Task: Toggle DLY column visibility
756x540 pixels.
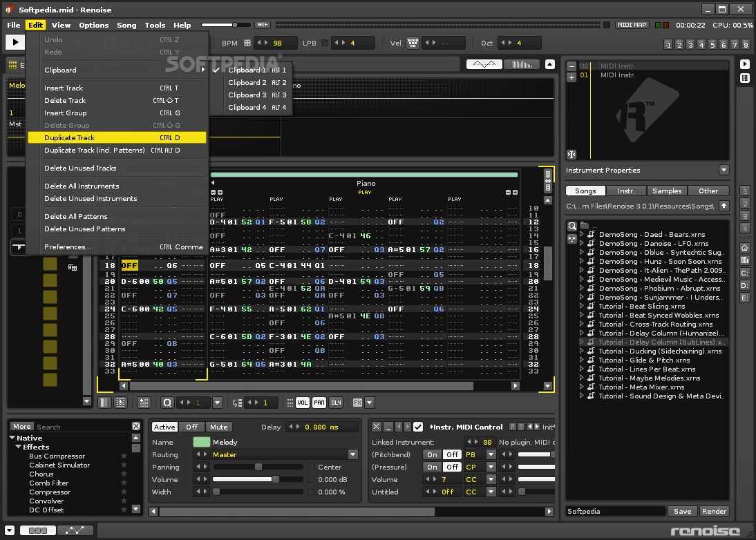Action: pos(336,403)
